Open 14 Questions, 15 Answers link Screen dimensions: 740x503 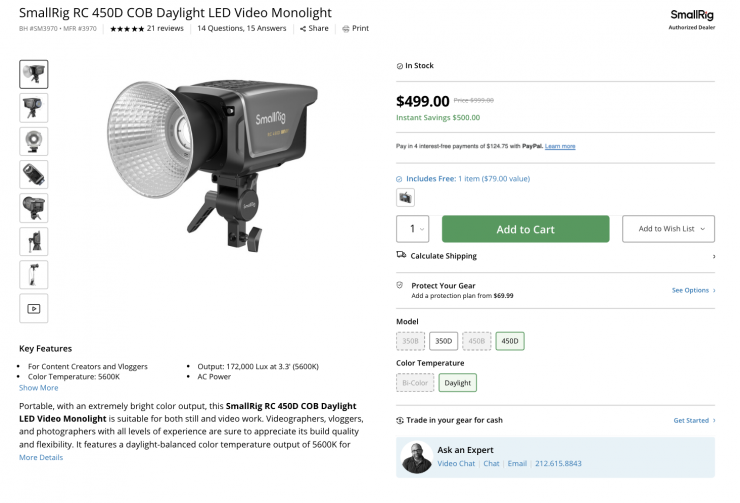[x=243, y=29]
